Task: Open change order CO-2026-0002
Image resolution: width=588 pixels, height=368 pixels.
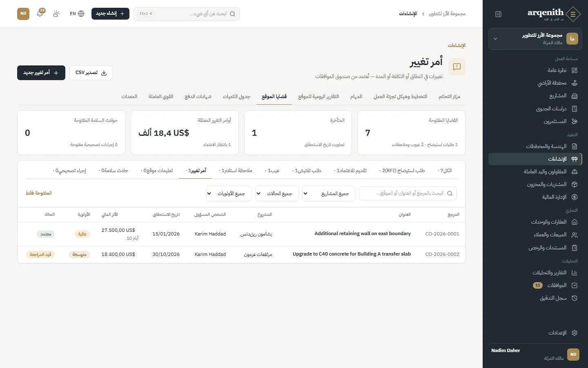Action: pyautogui.click(x=241, y=254)
